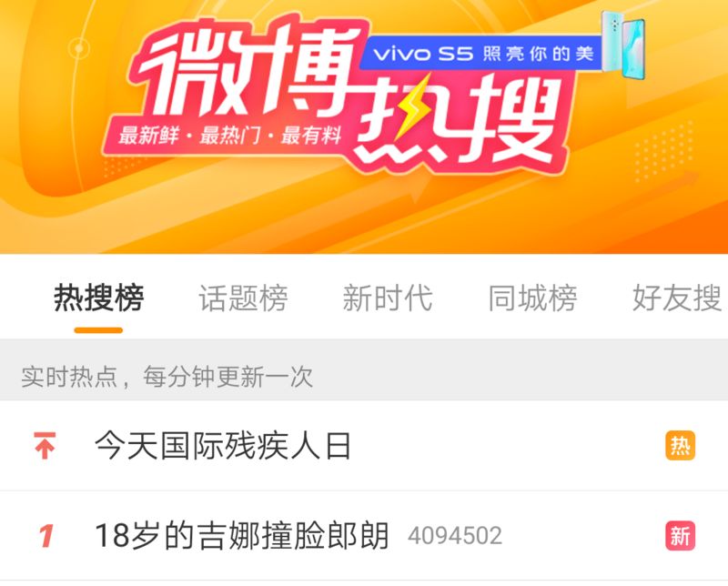Screen dimensions: 728x586
Task: Tap the 最新鲜·最热门·最有料 slogan
Action: (230, 135)
